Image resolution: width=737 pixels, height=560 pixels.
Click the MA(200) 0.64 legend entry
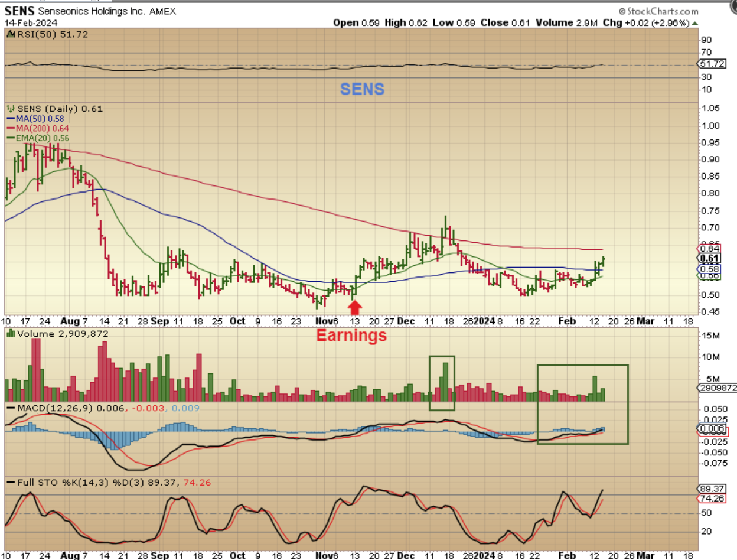(38, 128)
